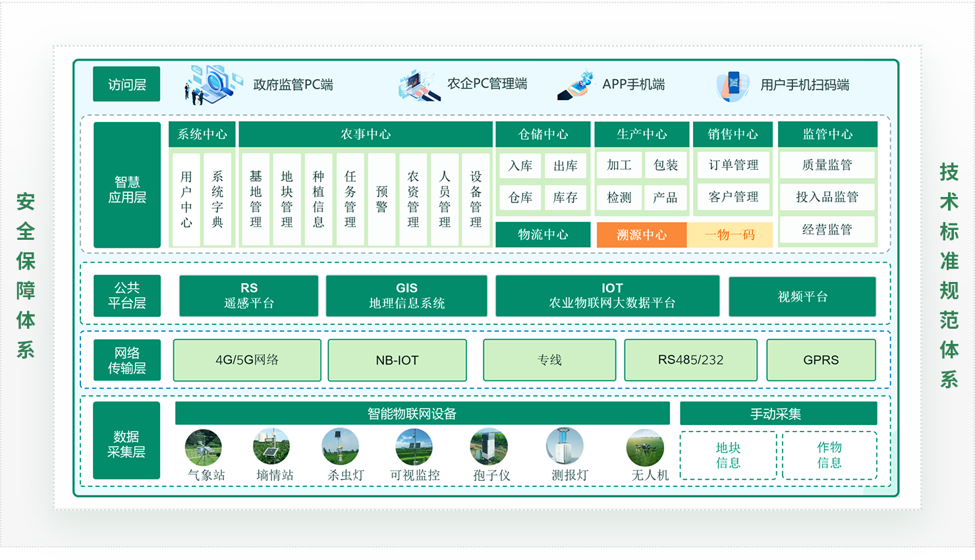The width and height of the screenshot is (975, 560).
Task: Toggle the 预警 early warning module
Action: click(x=382, y=199)
